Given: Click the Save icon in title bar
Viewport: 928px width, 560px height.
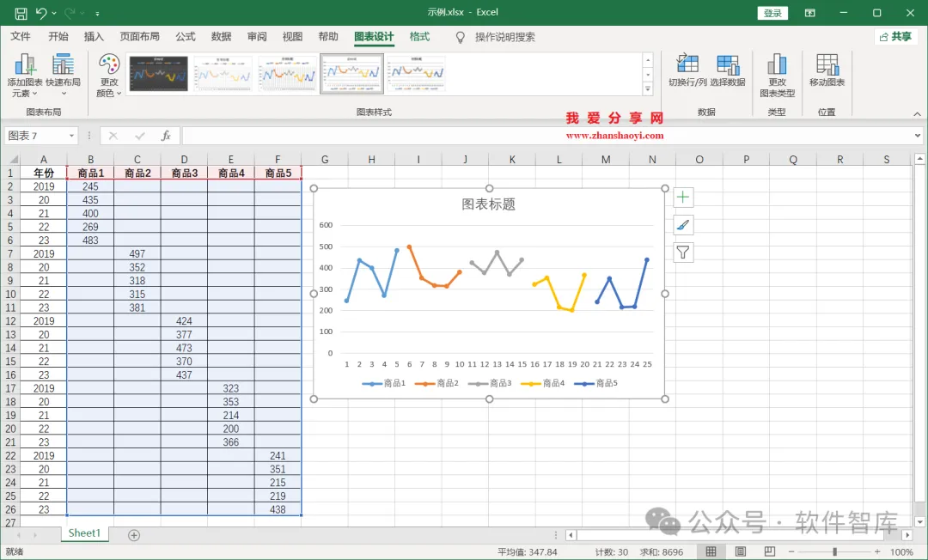Looking at the screenshot, I should (x=21, y=13).
